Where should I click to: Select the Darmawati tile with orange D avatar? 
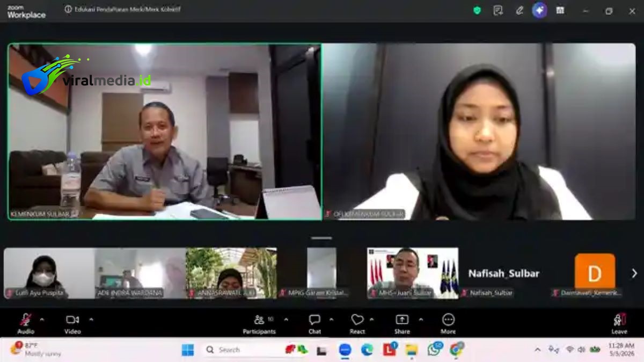coord(595,273)
